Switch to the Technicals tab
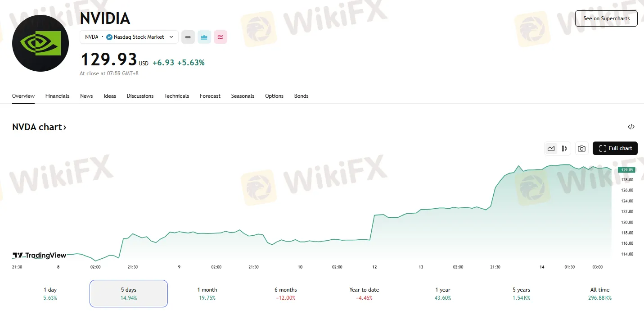 point(176,96)
